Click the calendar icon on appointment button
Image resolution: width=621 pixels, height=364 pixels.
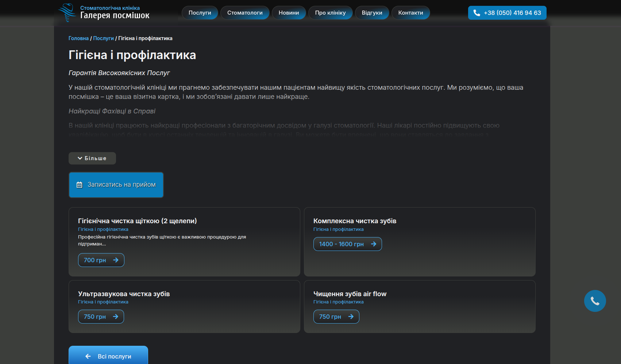(x=80, y=185)
